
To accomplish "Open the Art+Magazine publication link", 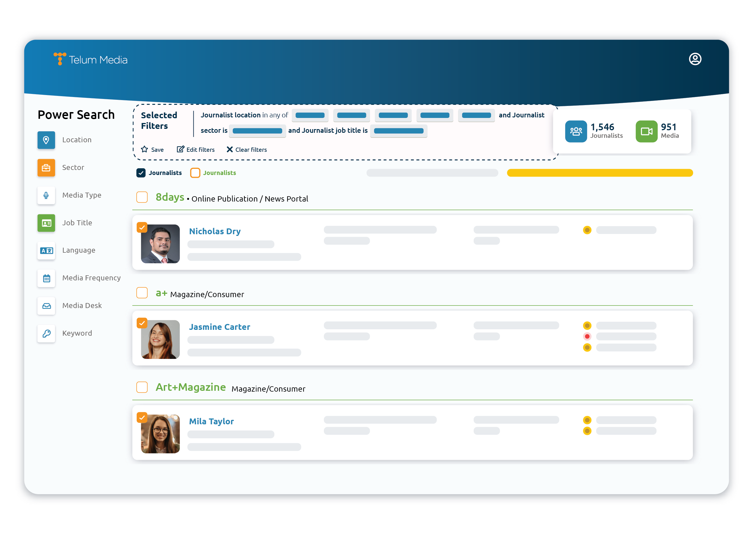I will [191, 387].
